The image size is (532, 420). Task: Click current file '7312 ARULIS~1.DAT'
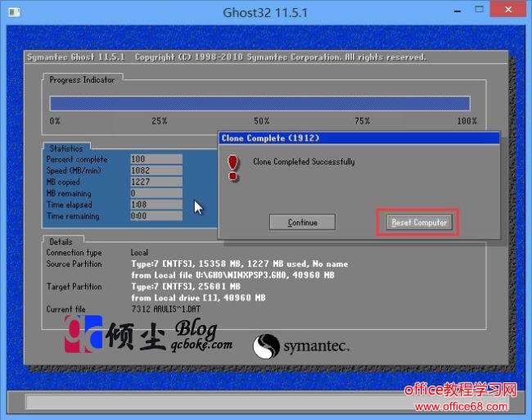[x=165, y=309]
